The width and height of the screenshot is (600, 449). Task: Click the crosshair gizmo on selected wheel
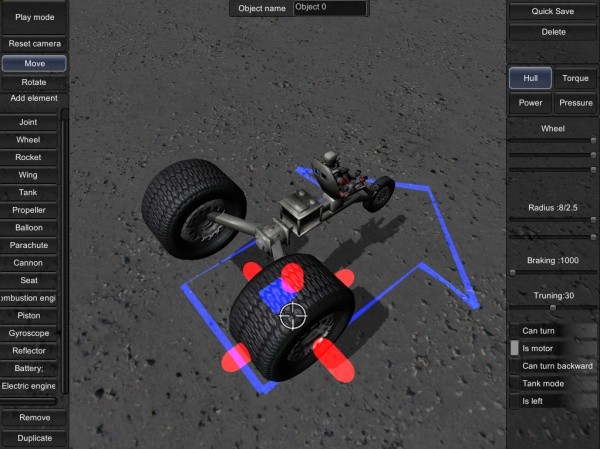click(293, 315)
